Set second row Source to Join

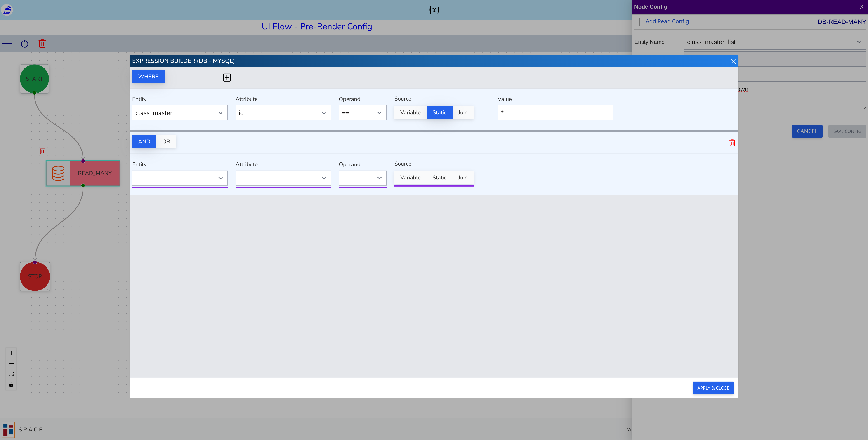(463, 177)
